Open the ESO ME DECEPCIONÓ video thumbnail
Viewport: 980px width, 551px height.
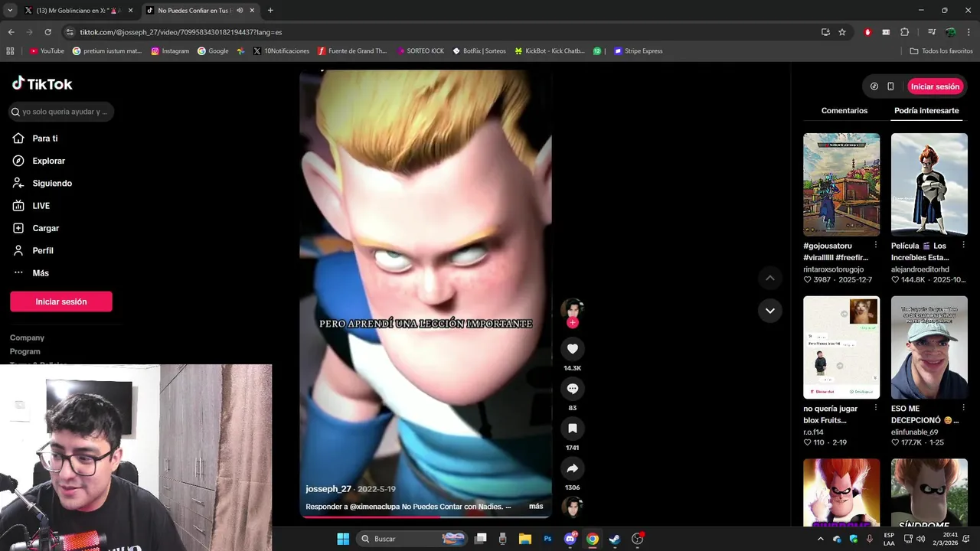click(x=929, y=347)
